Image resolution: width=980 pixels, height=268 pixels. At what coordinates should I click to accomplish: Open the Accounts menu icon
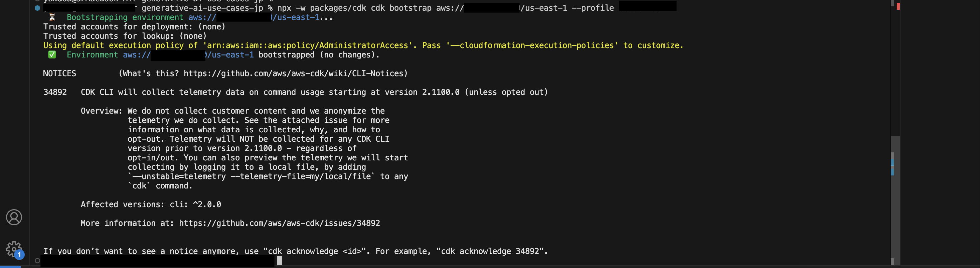14,217
